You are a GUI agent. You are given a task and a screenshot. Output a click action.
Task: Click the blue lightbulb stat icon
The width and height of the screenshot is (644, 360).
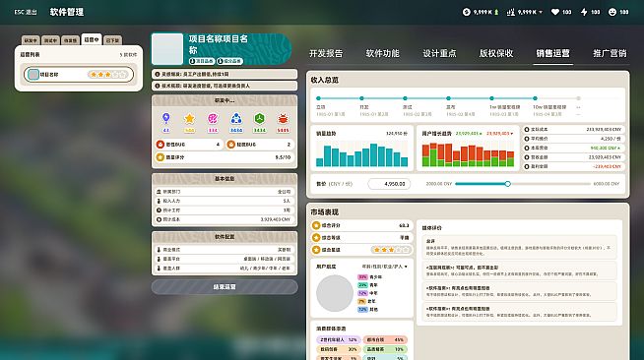coord(166,118)
